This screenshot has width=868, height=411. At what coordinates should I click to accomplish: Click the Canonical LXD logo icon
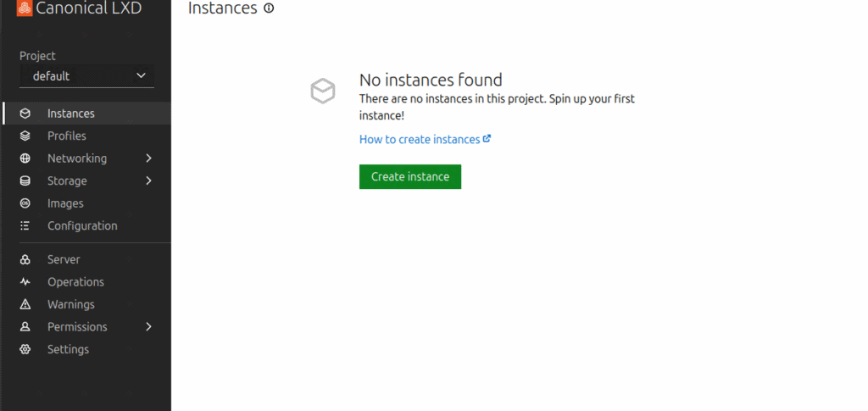pyautogui.click(x=25, y=8)
